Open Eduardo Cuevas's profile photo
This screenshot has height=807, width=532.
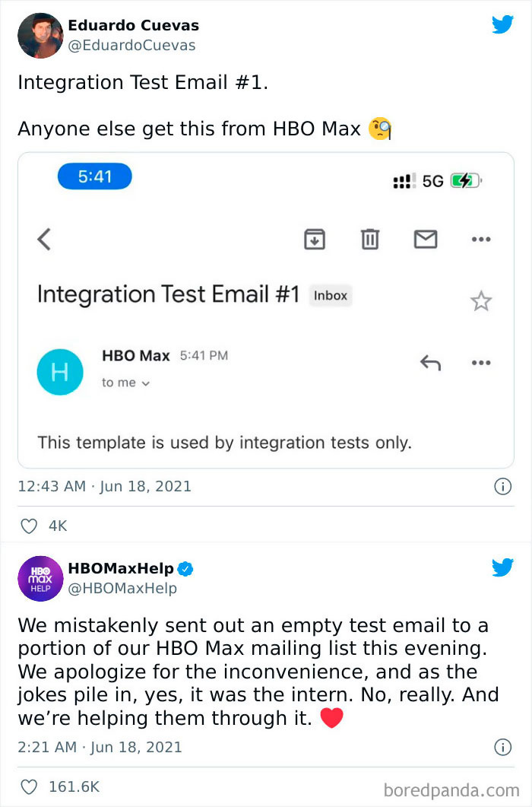pos(40,35)
